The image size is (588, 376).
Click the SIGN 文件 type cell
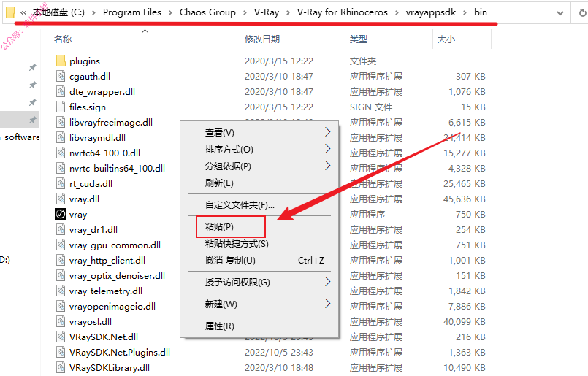[371, 107]
